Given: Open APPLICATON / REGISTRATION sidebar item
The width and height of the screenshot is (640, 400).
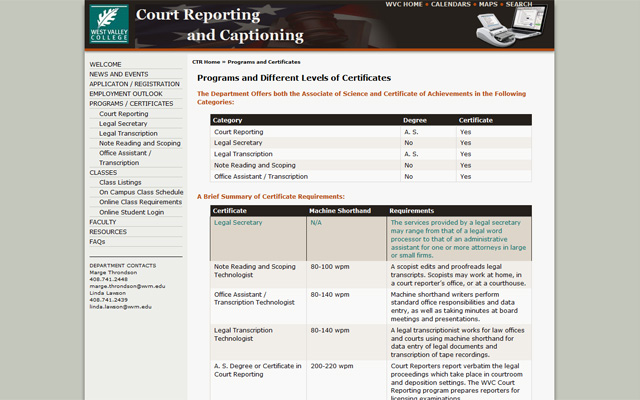Looking at the screenshot, I should coord(134,84).
